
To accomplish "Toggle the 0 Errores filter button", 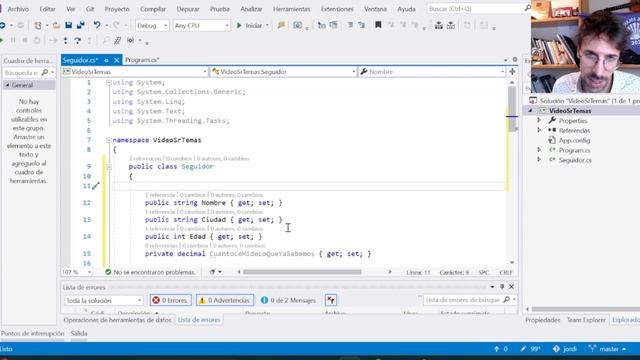I will click(x=170, y=300).
